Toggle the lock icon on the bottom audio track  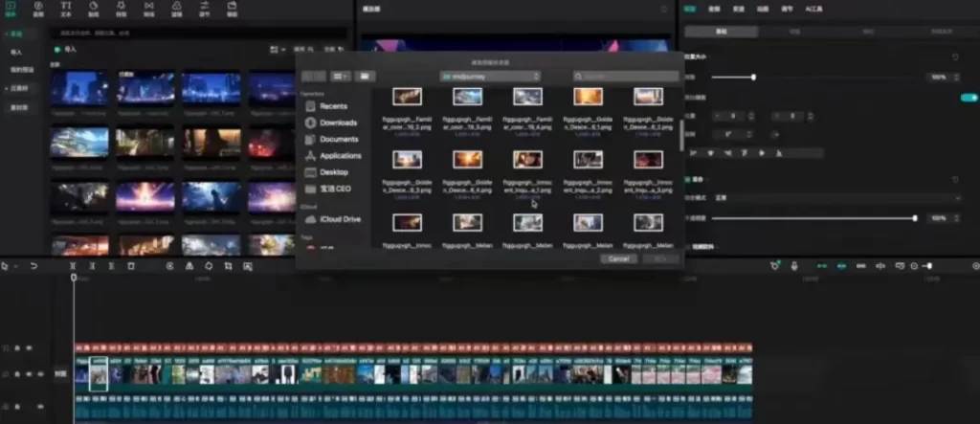point(17,407)
